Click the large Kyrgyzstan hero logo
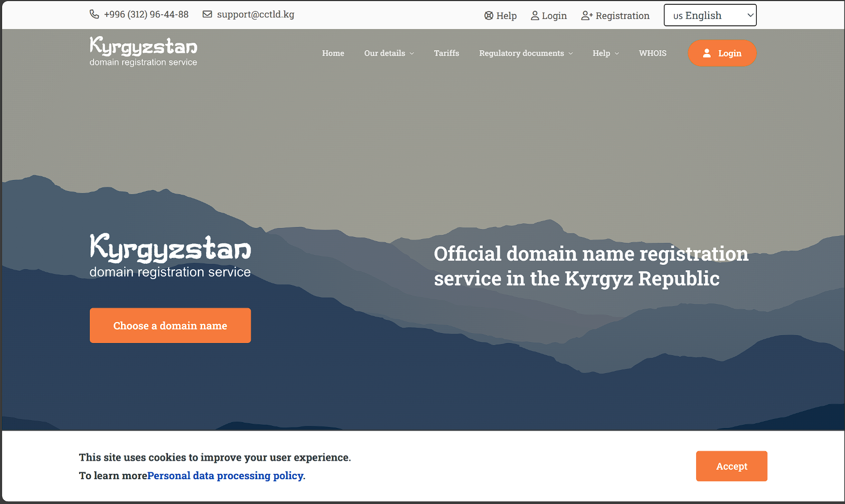This screenshot has width=845, height=504. (x=170, y=255)
